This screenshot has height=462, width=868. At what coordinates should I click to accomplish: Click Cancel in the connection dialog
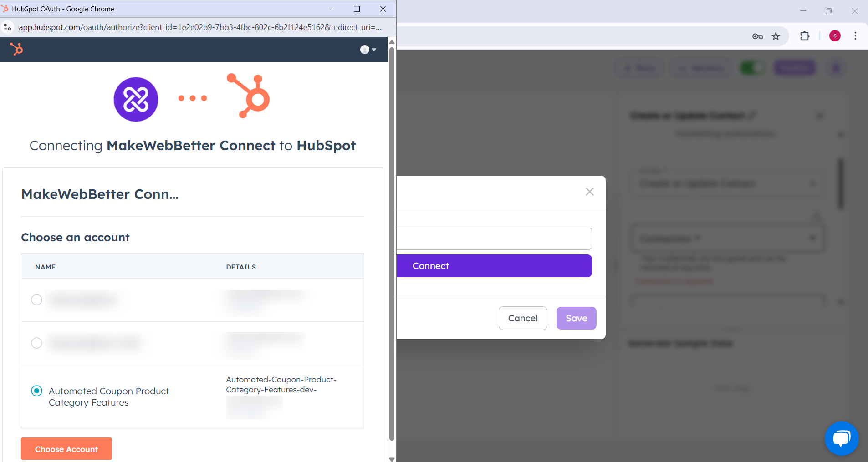coord(523,318)
